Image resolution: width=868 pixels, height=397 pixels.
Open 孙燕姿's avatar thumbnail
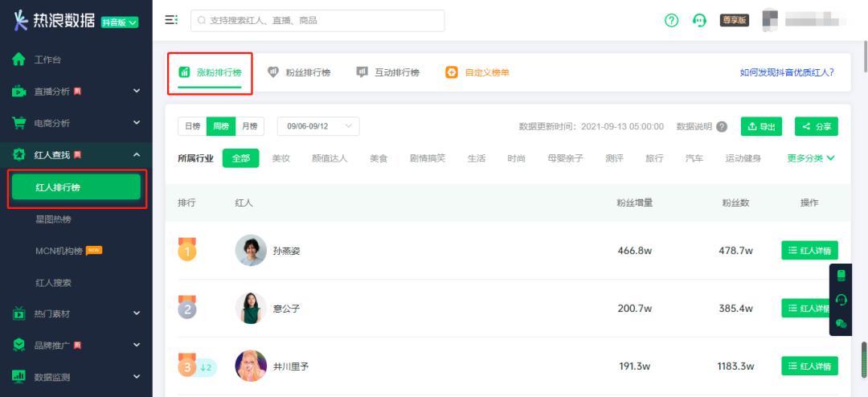[x=251, y=250]
